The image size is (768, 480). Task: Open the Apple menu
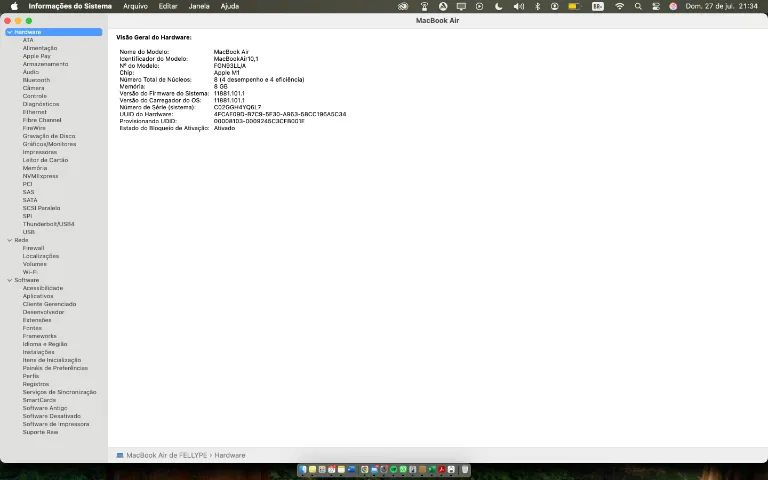tap(14, 6)
